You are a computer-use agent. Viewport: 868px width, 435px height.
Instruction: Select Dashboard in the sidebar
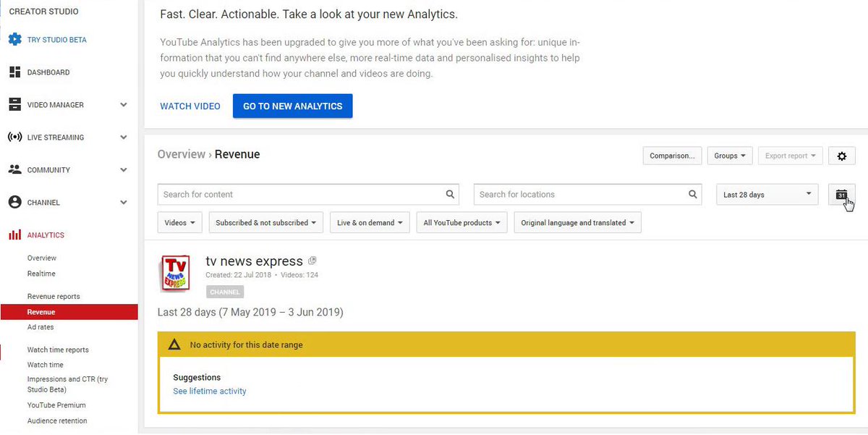pyautogui.click(x=48, y=72)
